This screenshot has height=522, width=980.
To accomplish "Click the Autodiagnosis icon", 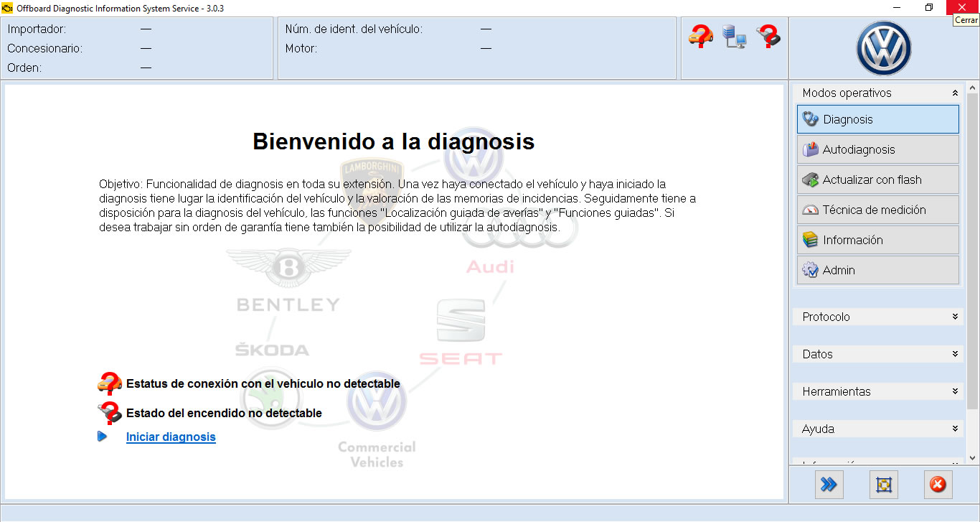I will (x=810, y=149).
